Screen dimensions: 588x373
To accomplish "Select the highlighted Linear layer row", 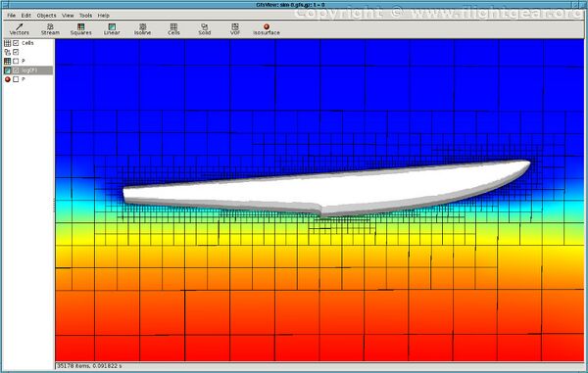I will (27, 70).
